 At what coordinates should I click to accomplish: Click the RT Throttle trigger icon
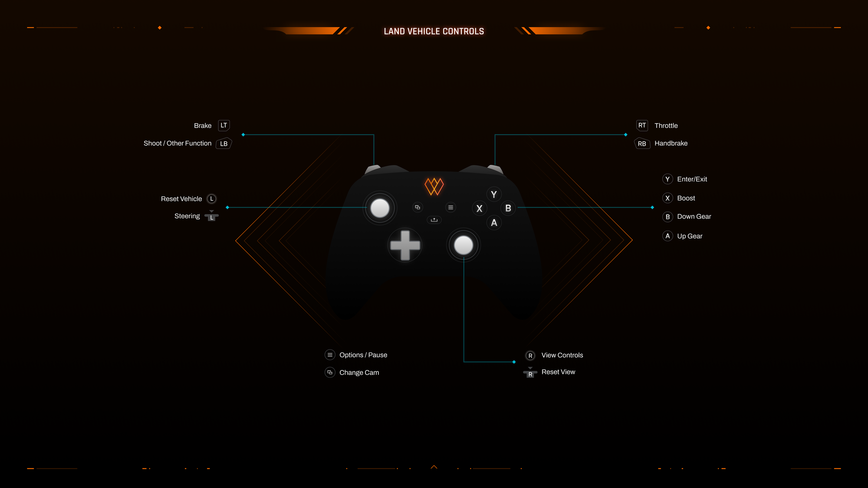pyautogui.click(x=642, y=125)
